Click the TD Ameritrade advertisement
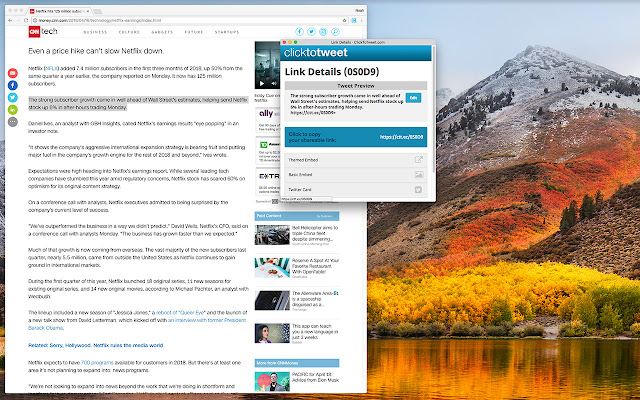Image resolution: width=640 pixels, height=400 pixels. [268, 150]
